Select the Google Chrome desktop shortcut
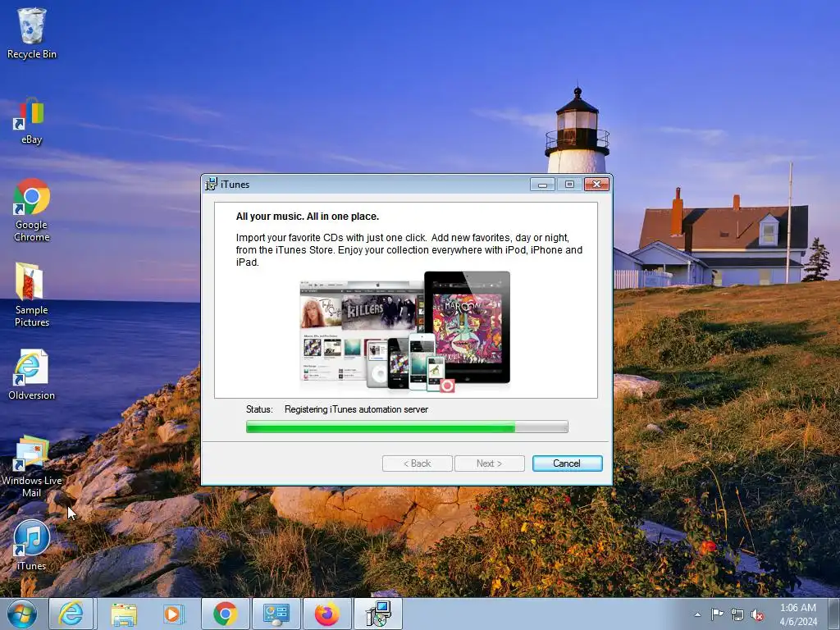Screen dimensions: 840x630 32,210
